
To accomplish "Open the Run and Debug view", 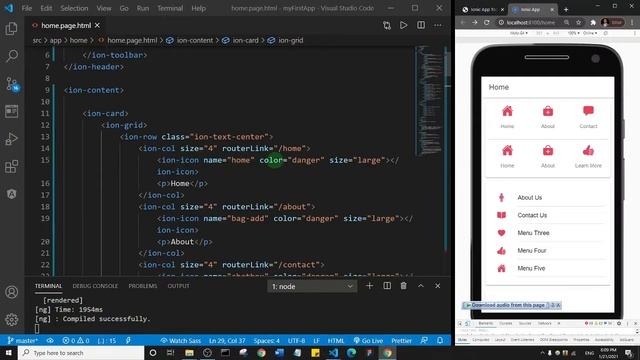I will click(11, 139).
